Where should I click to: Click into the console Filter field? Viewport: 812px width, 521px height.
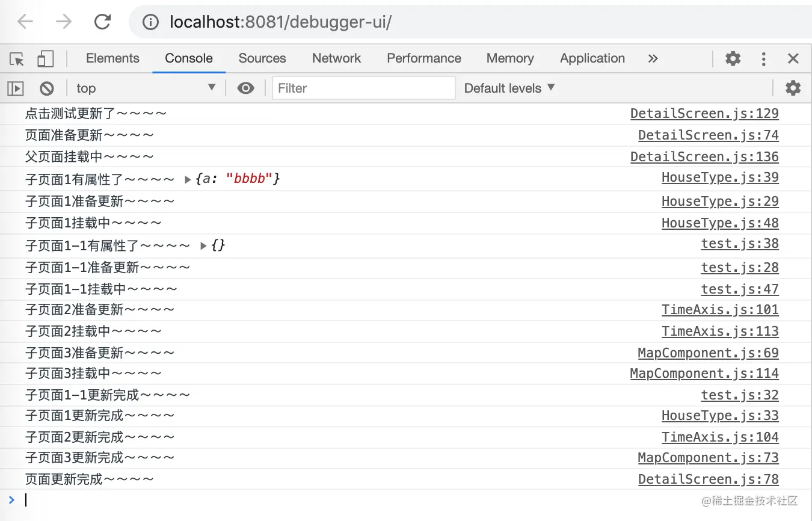(363, 88)
